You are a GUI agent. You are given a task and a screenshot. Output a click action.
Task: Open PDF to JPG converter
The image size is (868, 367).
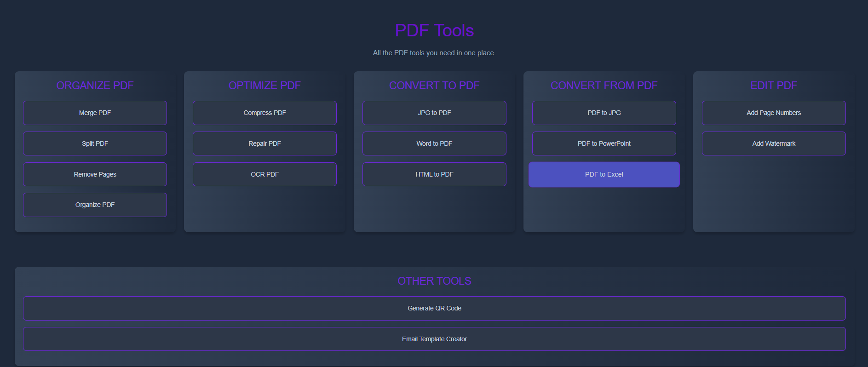point(604,113)
